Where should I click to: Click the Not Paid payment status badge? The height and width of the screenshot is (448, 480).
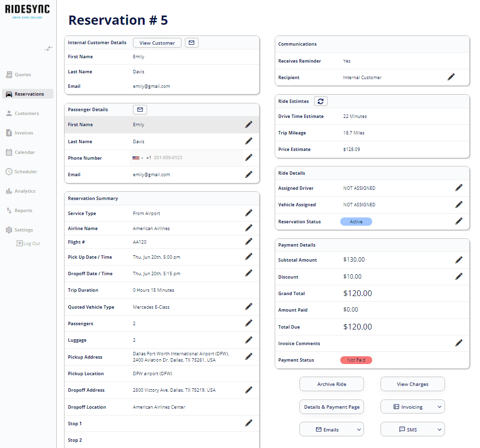(356, 360)
